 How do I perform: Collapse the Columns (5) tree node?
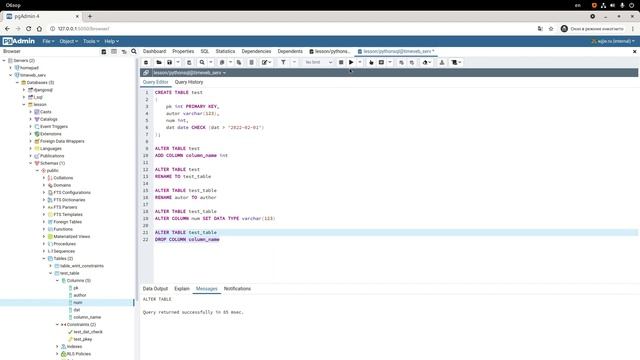pyautogui.click(x=57, y=280)
